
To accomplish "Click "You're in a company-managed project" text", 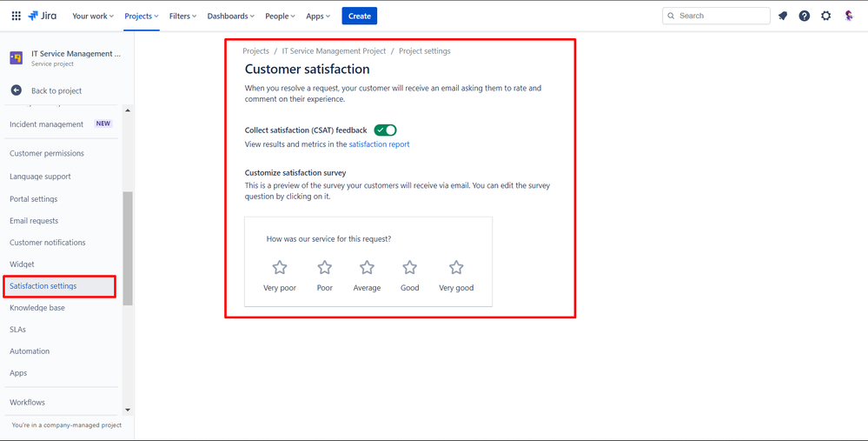I will tap(66, 425).
